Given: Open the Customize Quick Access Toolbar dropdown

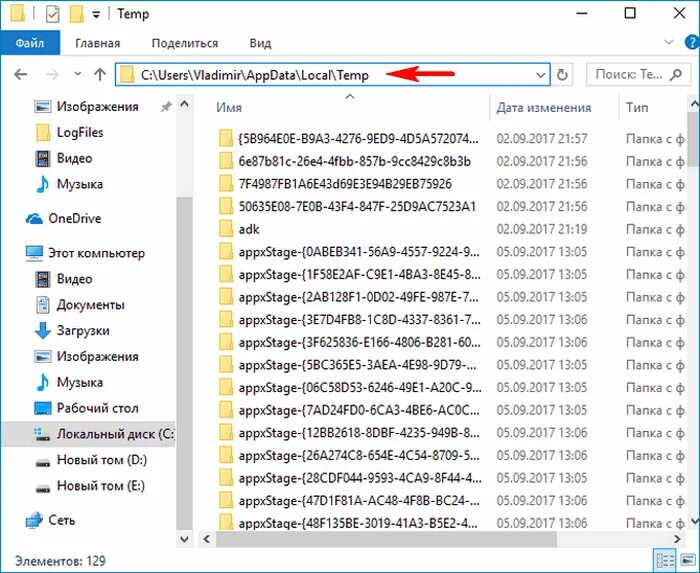Looking at the screenshot, I should pos(96,15).
